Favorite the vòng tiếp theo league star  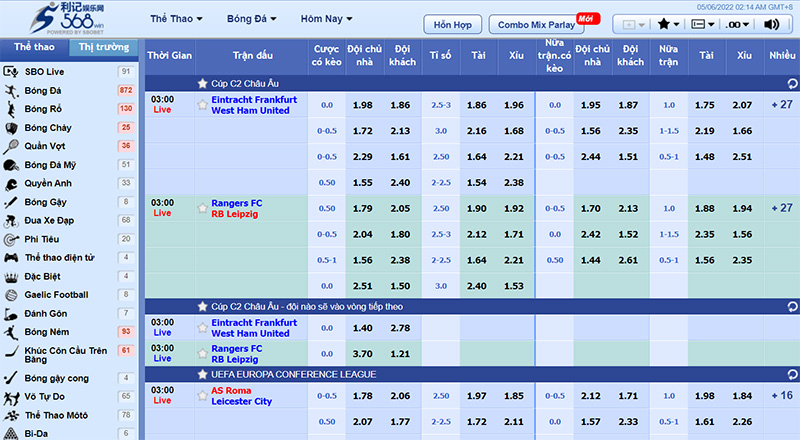tap(203, 306)
